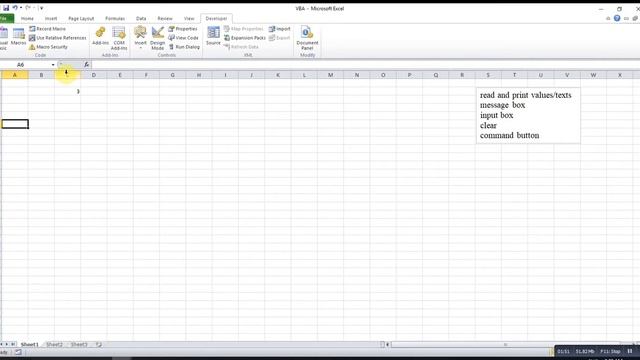
Task: Select column W header
Action: (593, 75)
